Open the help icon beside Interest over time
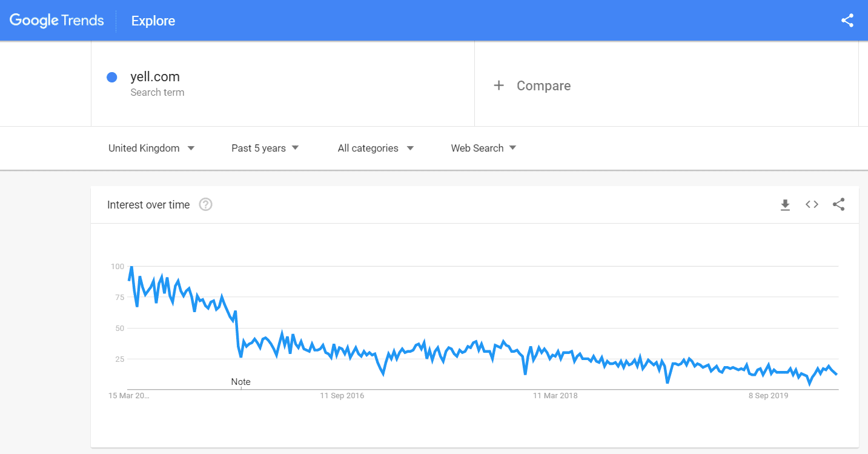868x454 pixels. click(x=206, y=205)
